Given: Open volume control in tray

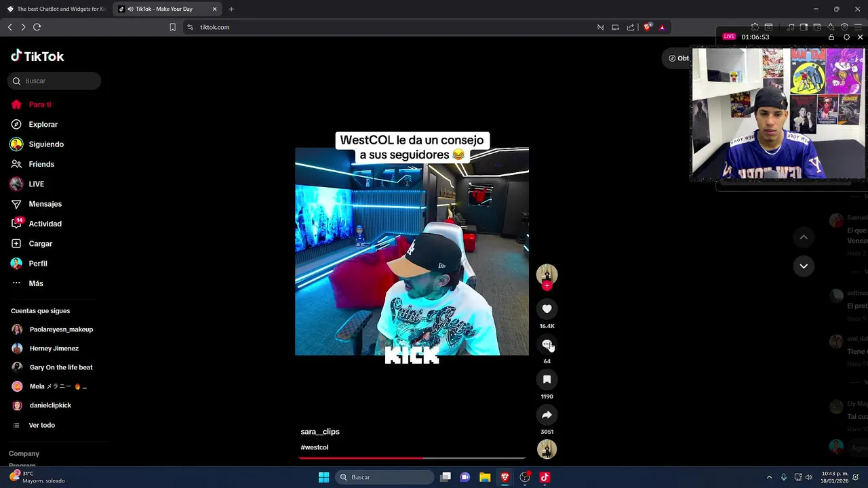Looking at the screenshot, I should click(808, 477).
